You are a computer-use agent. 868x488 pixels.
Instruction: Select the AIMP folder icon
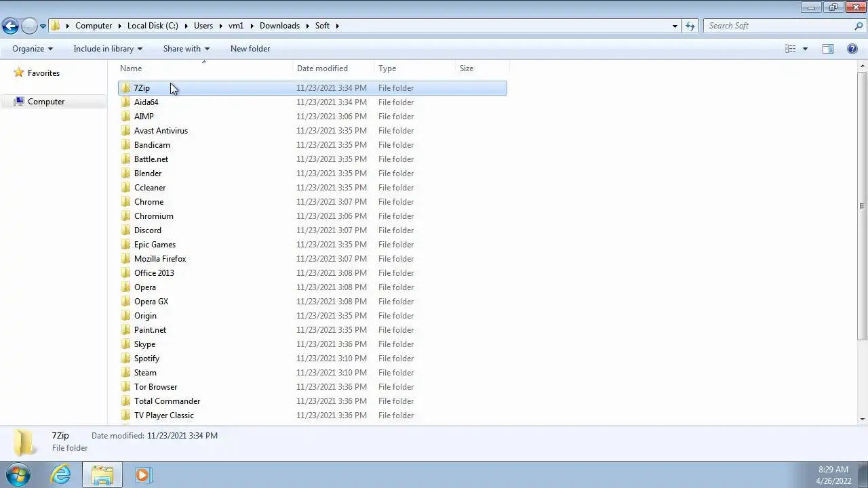pyautogui.click(x=126, y=117)
